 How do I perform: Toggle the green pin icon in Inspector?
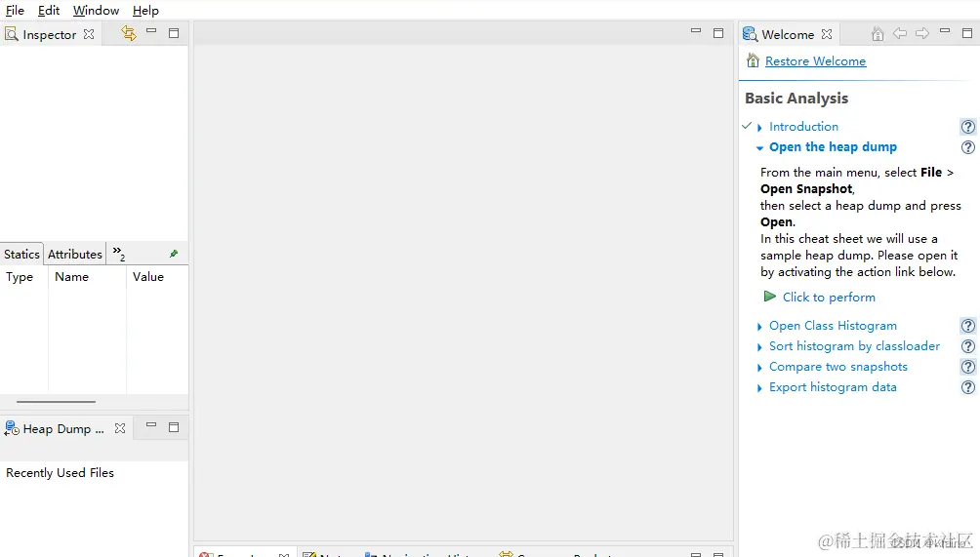(x=174, y=254)
